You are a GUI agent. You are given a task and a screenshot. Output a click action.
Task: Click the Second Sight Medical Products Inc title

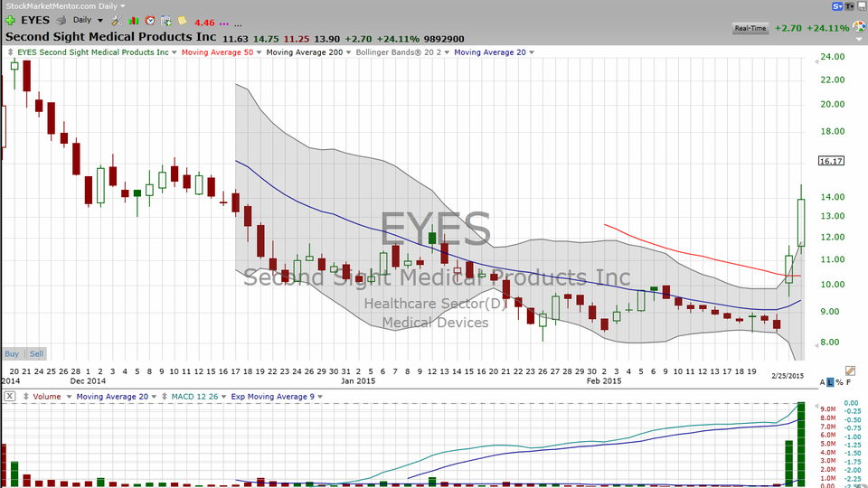110,36
